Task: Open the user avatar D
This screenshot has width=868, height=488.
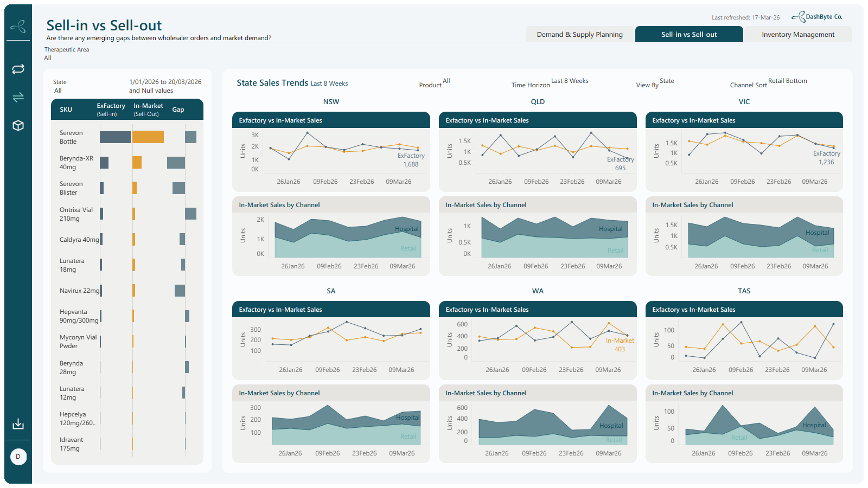Action: click(18, 457)
